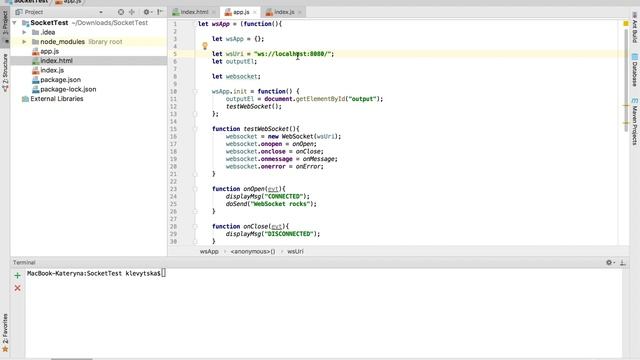Viewport: 640px width, 360px height.
Task: Hide the Project panel with the pin icon
Action: 160,12
